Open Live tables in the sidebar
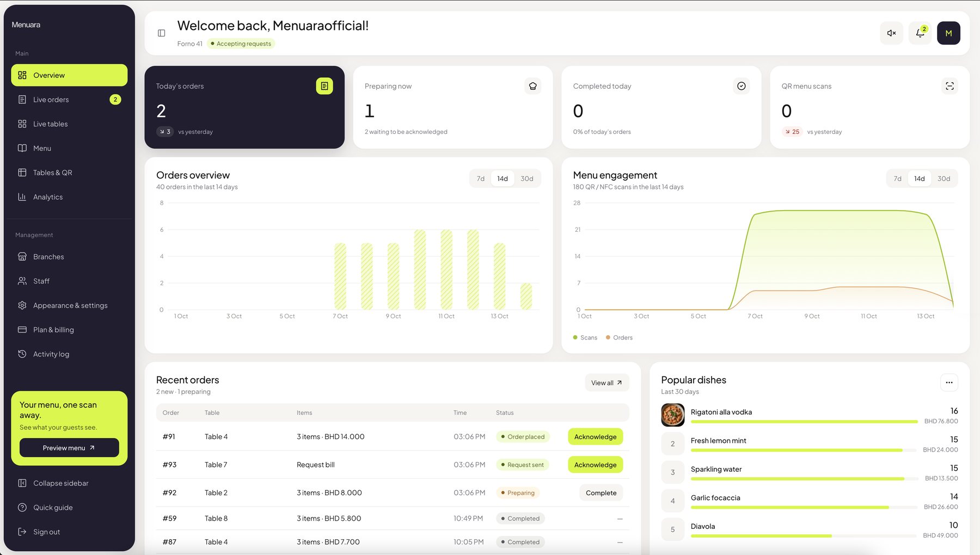Viewport: 980px width, 555px height. pyautogui.click(x=69, y=124)
